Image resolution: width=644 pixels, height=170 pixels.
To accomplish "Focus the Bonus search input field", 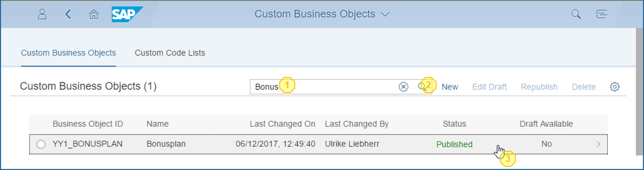I will (324, 87).
